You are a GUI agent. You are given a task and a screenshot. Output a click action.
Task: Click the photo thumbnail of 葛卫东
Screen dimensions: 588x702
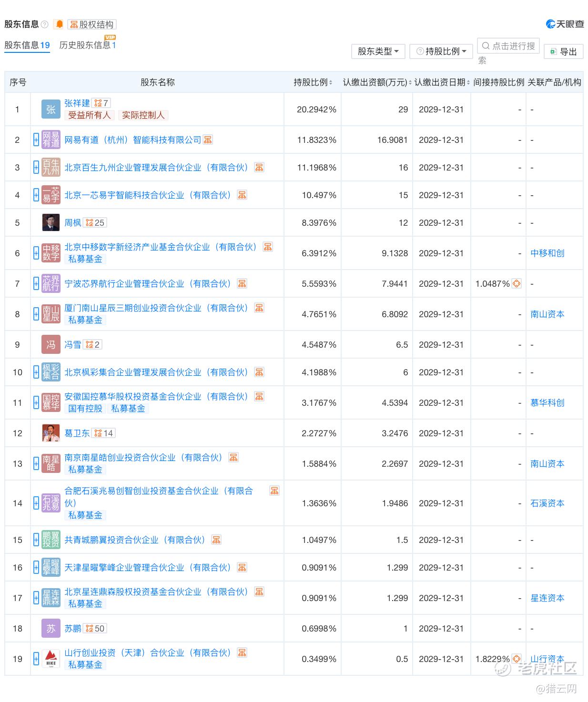51,433
